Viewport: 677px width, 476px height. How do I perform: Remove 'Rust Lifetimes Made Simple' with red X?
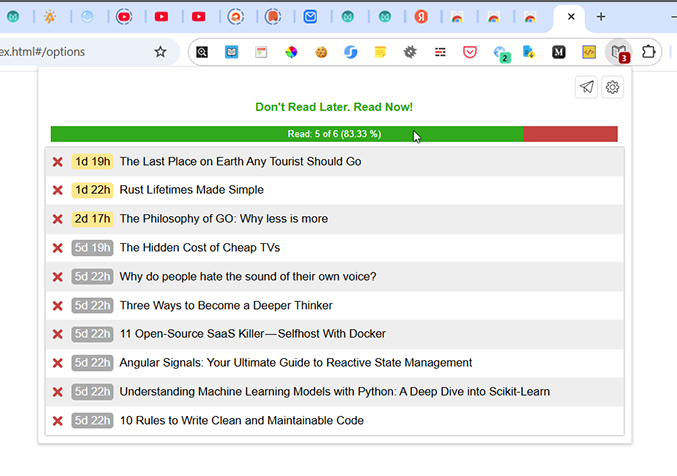[x=58, y=190]
